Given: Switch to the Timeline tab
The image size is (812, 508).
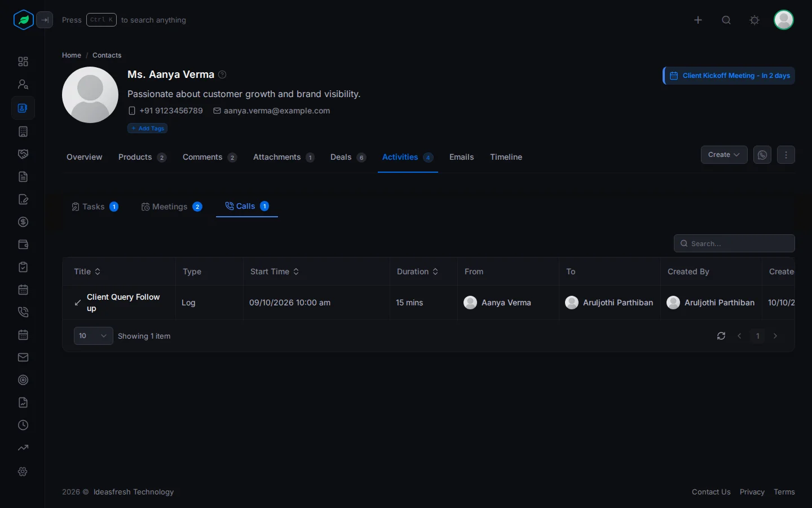Looking at the screenshot, I should (506, 157).
